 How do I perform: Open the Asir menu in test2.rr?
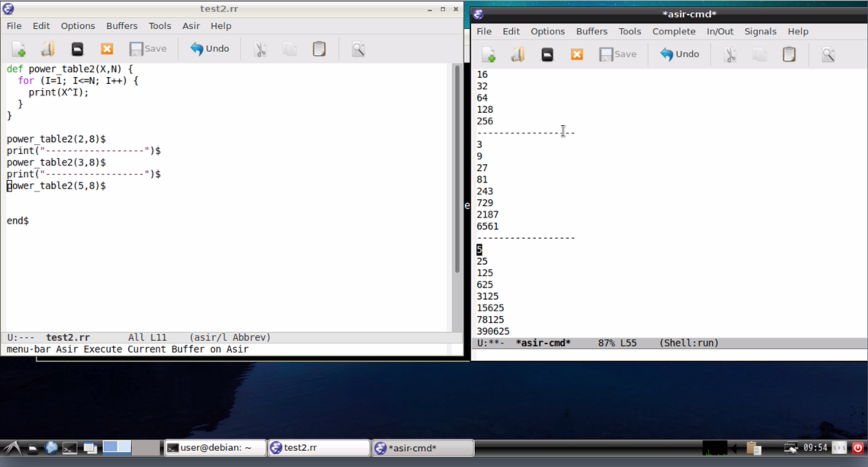[191, 26]
